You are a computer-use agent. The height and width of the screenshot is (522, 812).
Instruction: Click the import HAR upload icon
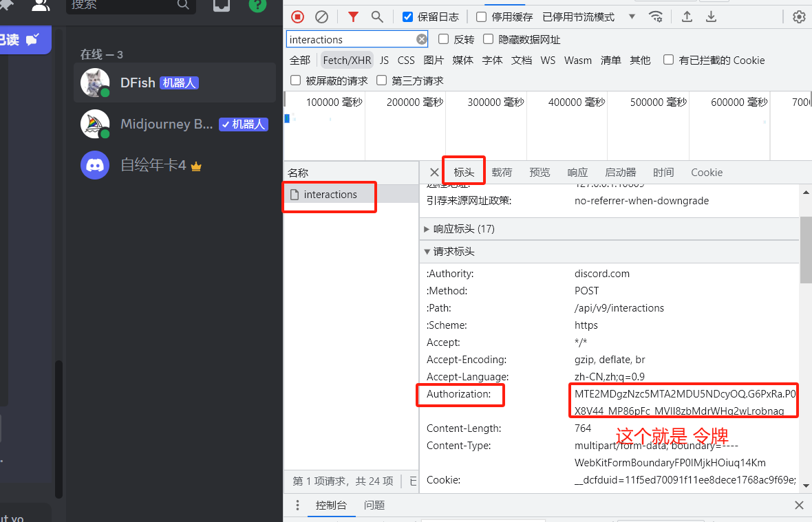pyautogui.click(x=687, y=17)
